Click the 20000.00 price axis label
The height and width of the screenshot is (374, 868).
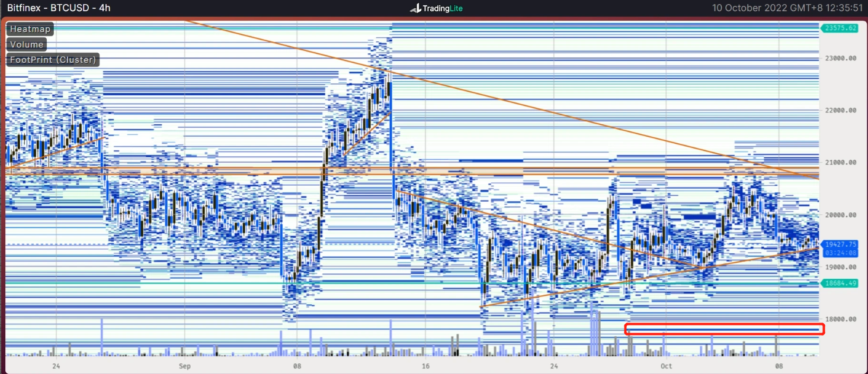tap(841, 215)
